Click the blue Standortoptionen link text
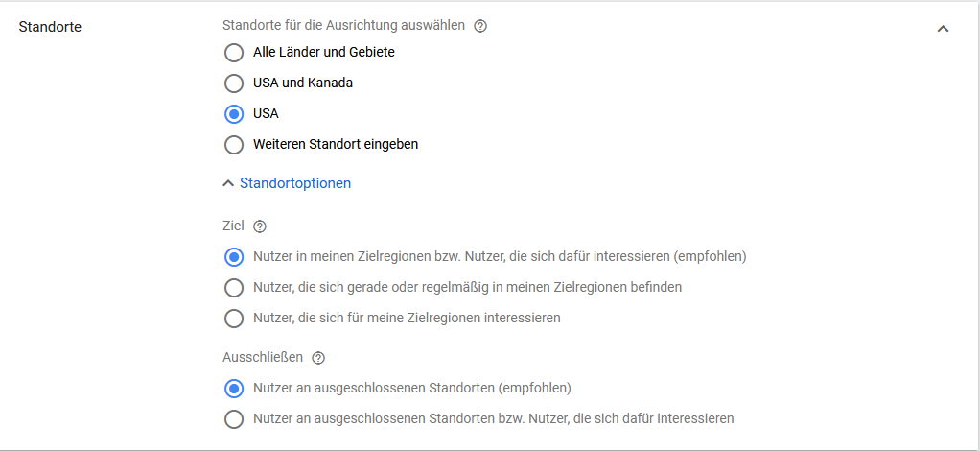 (295, 182)
